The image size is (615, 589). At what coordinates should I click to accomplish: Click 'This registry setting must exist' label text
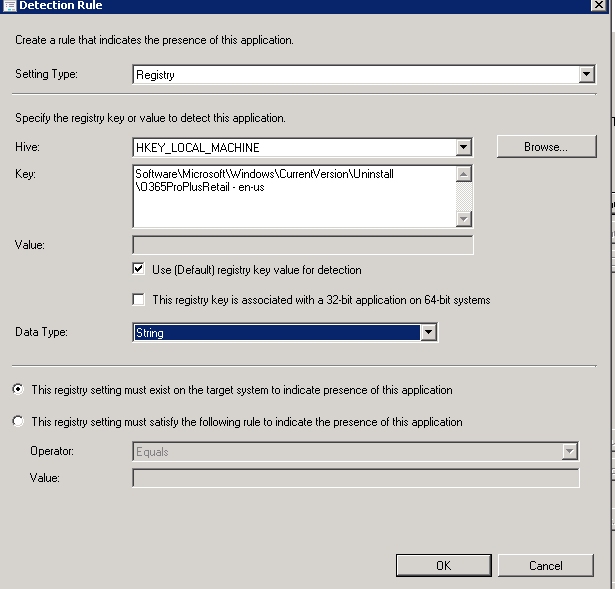tap(242, 390)
